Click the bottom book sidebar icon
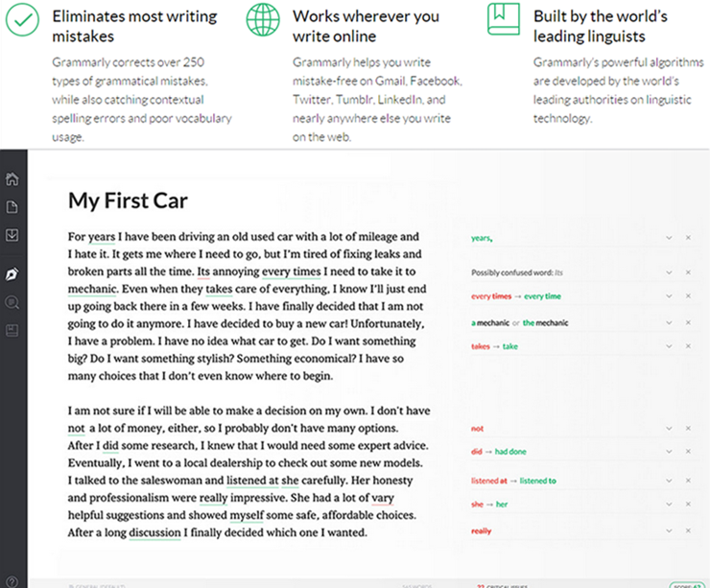Viewport: 710px width, 588px height. [12, 330]
